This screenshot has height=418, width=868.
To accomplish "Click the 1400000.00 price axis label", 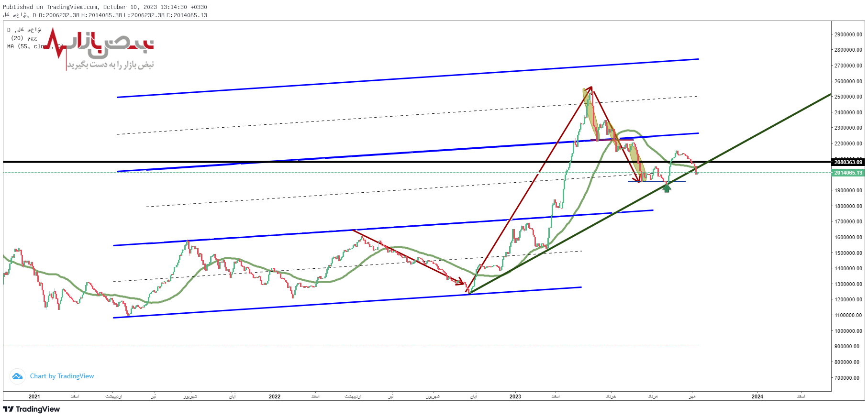I will pos(848,268).
